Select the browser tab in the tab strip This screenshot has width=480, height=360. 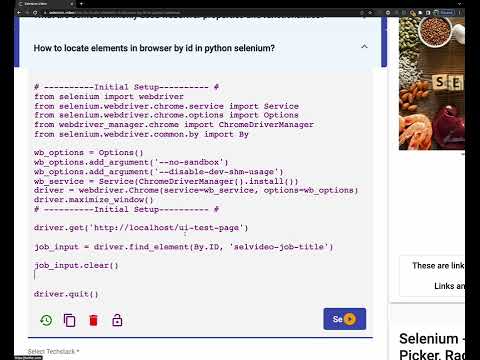click(46, 4)
